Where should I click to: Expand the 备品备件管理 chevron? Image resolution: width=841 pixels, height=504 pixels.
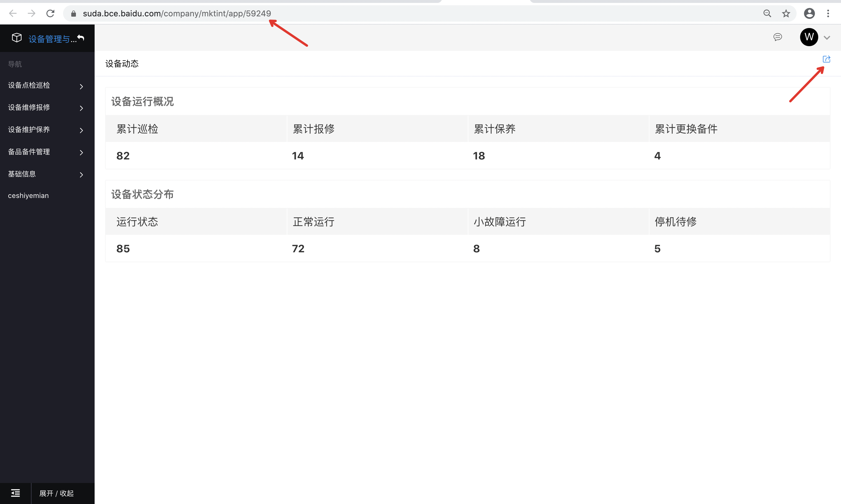click(81, 152)
